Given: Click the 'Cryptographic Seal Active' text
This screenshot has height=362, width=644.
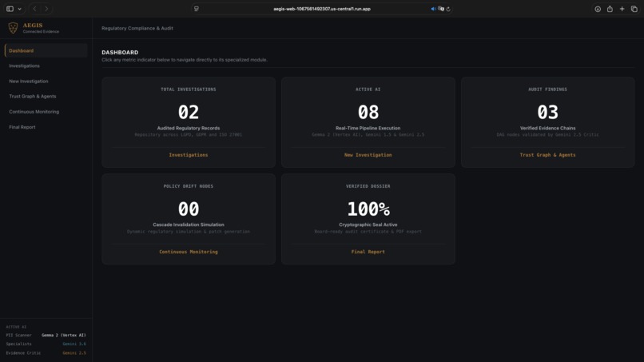Looking at the screenshot, I should [x=368, y=225].
